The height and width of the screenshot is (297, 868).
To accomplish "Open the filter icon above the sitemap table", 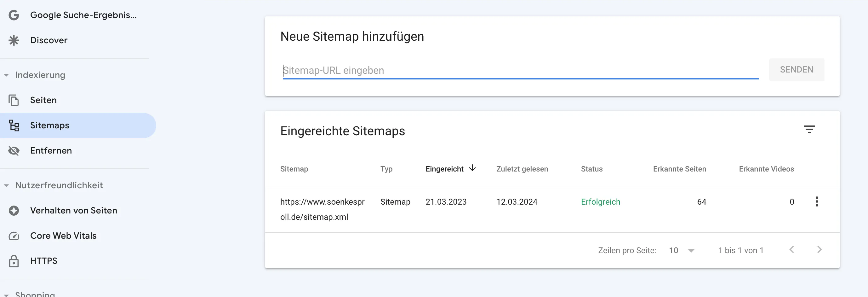I will 810,129.
